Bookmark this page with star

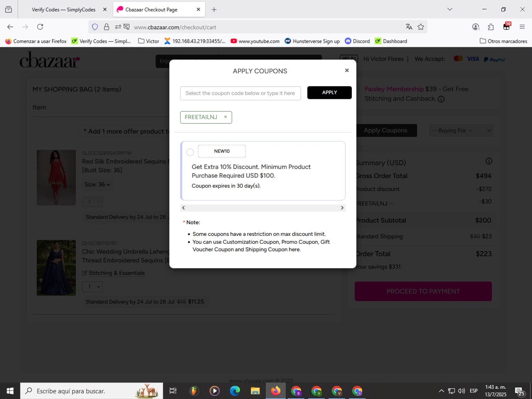pos(421,27)
